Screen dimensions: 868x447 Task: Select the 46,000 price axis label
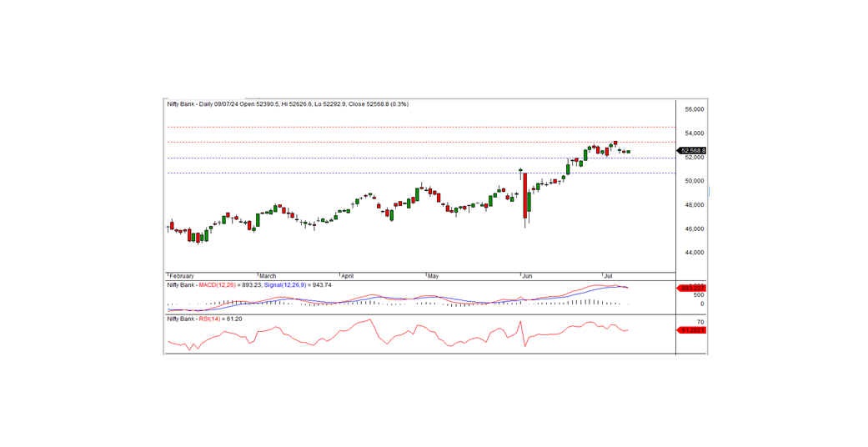point(694,229)
